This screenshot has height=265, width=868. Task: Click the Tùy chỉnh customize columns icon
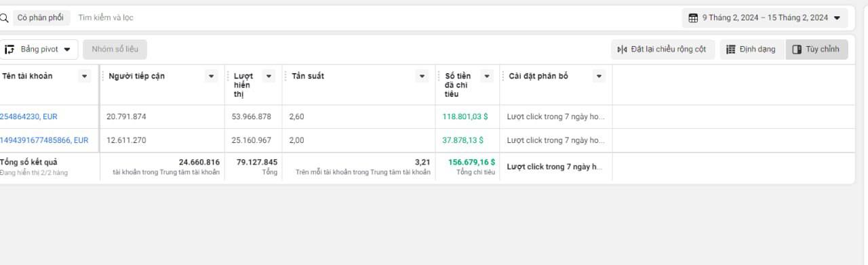pyautogui.click(x=797, y=49)
